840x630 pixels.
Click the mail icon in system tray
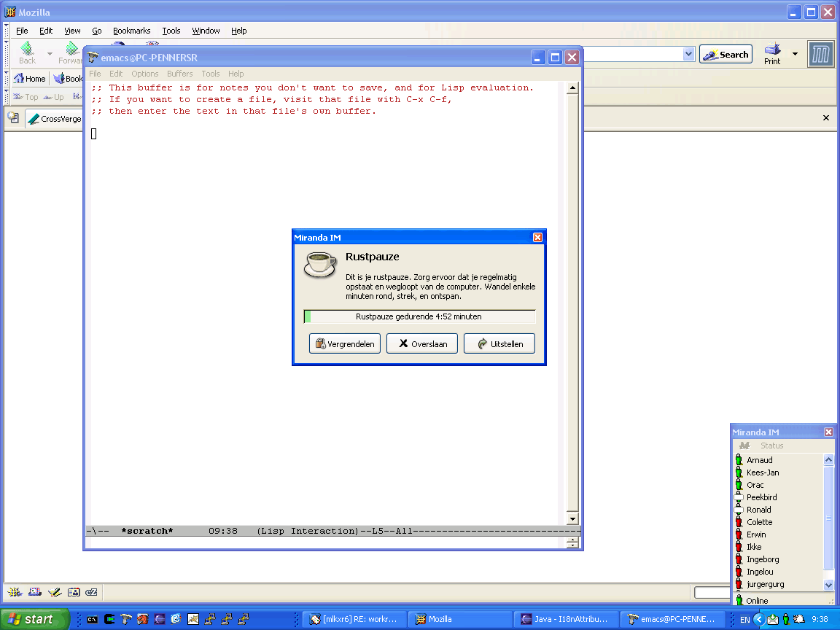click(772, 619)
